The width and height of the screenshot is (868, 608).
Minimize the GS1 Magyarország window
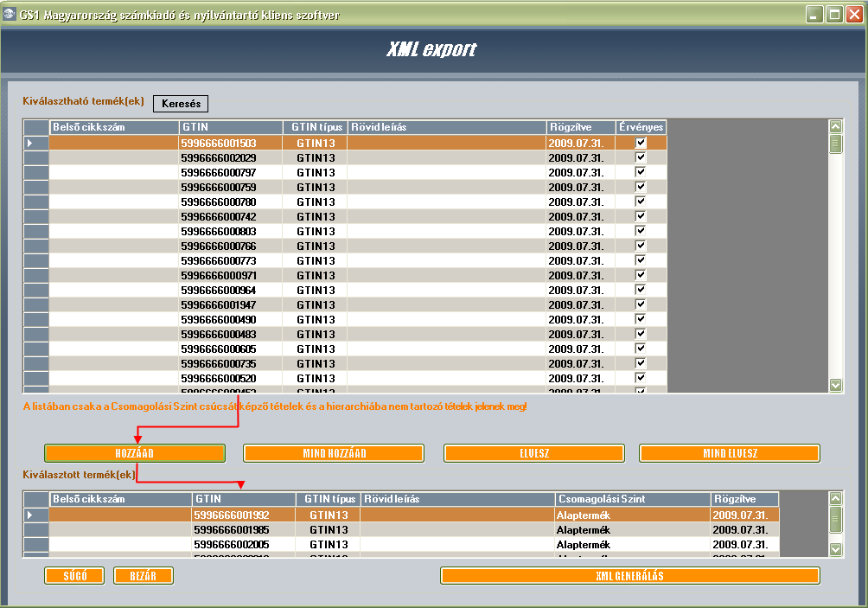[814, 14]
